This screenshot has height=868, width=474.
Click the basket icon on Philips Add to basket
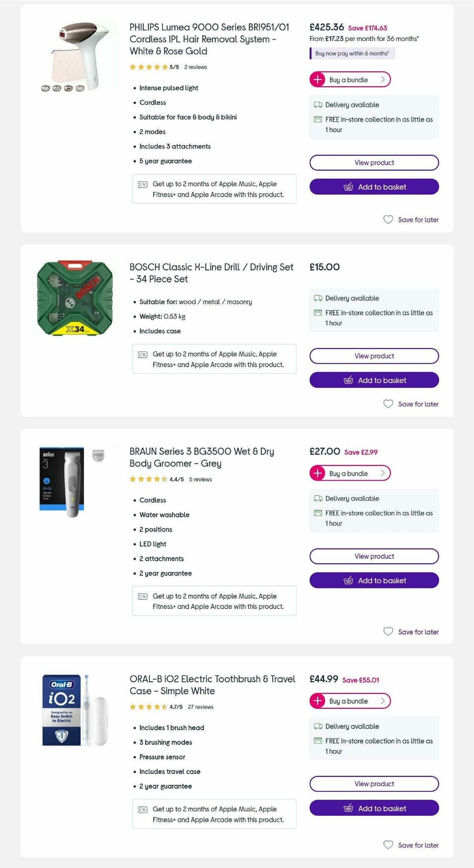pos(348,187)
